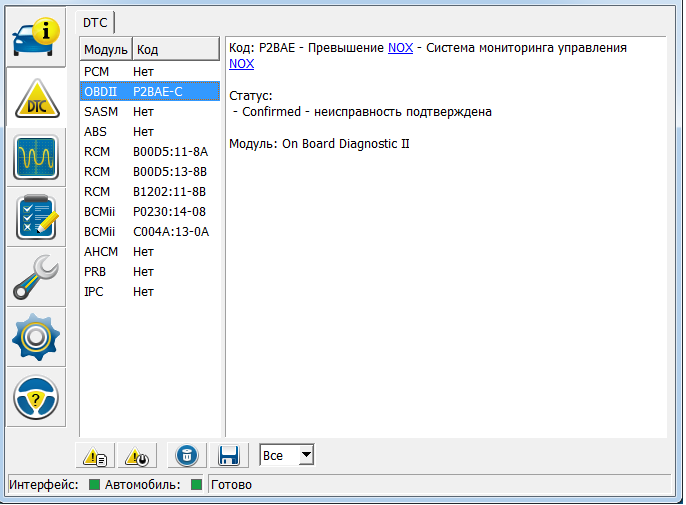Clear trouble codes with trash icon

[x=187, y=456]
